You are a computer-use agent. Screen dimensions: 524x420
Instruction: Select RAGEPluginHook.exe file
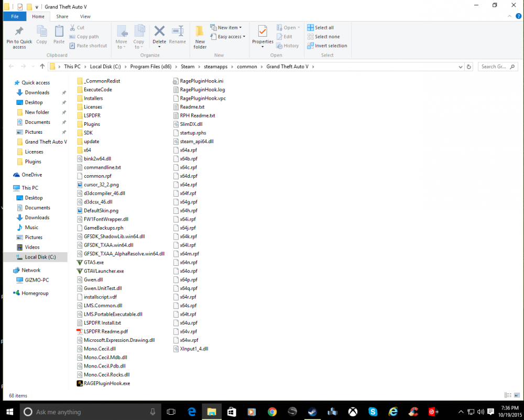103,383
